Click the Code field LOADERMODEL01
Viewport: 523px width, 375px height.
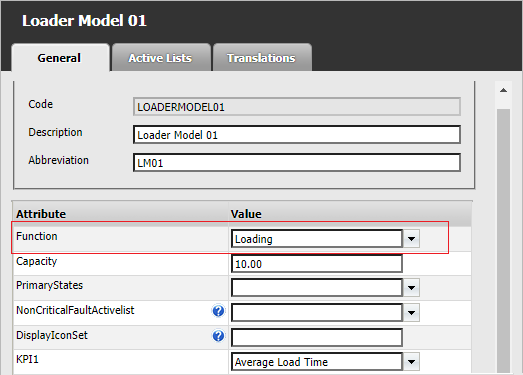point(297,107)
